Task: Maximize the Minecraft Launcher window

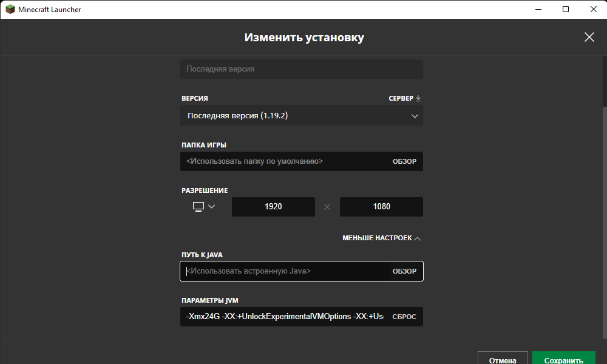Action: (566, 9)
